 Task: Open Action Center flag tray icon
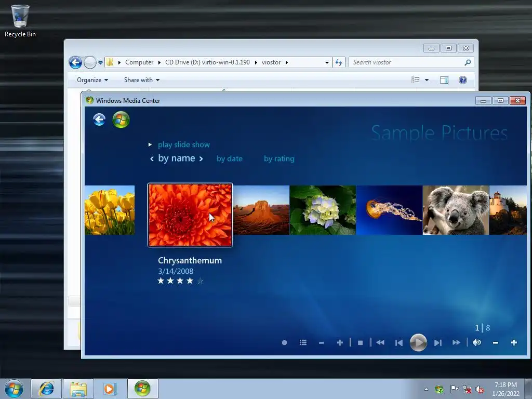coord(454,389)
